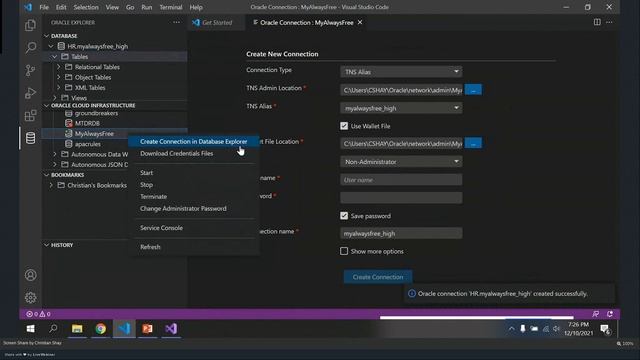Close the Oracle Connection MyAlwaysFree tab
The image size is (640, 360).
tap(360, 22)
